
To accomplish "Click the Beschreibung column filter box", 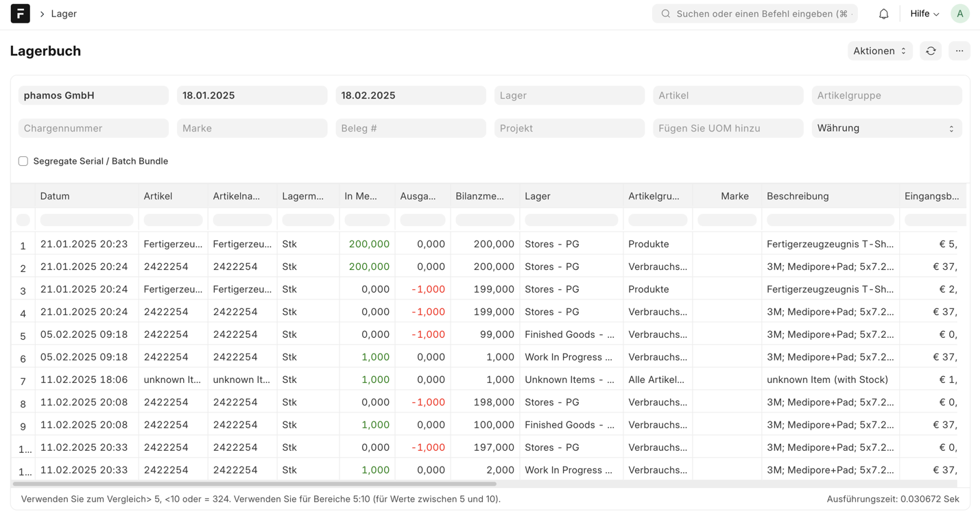I will click(x=830, y=220).
